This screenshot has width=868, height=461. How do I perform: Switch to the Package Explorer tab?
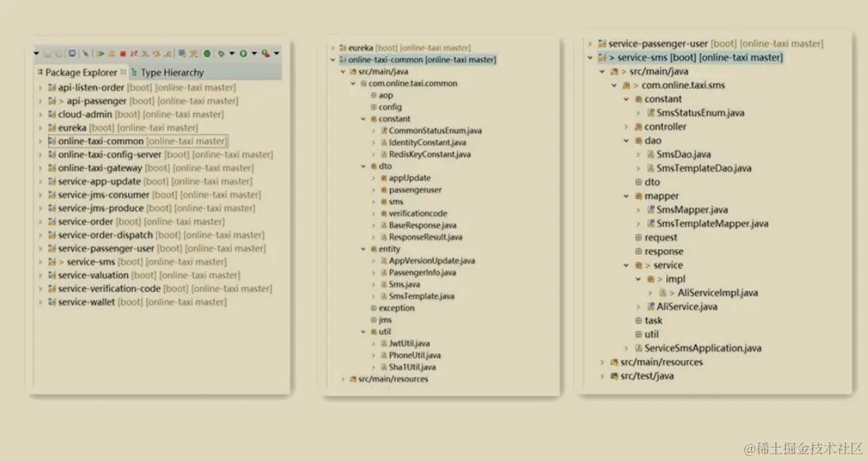point(81,72)
